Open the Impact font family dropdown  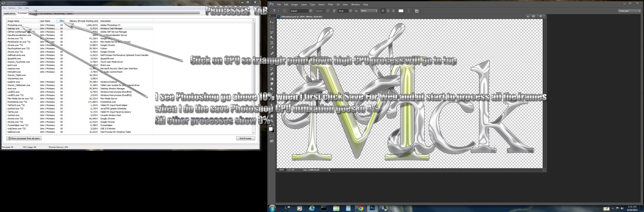coord(310,11)
